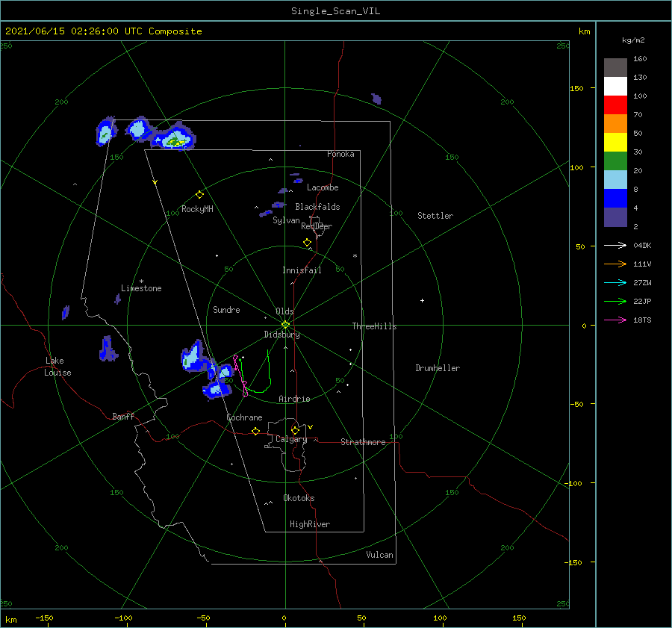Screen dimensions: 672x628
Task: Click the Banff label
Action: coord(123,416)
